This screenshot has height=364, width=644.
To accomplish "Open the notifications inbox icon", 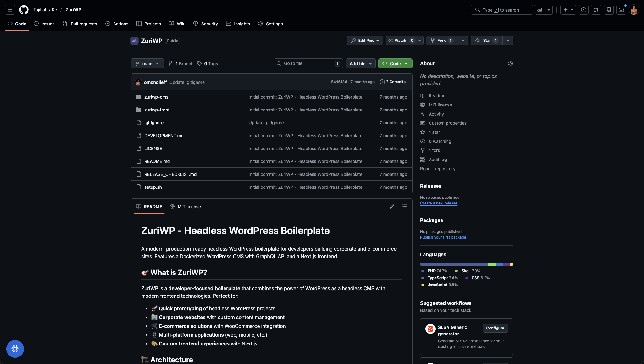I will click(621, 10).
